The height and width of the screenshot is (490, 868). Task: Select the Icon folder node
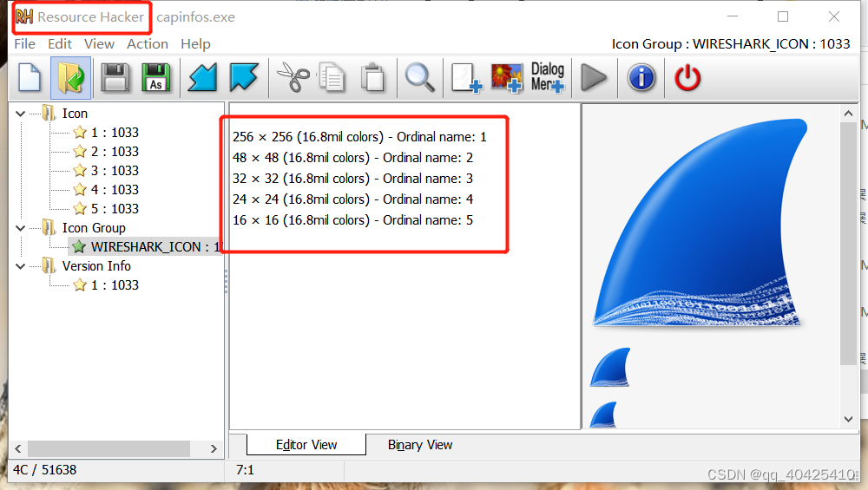pyautogui.click(x=75, y=114)
